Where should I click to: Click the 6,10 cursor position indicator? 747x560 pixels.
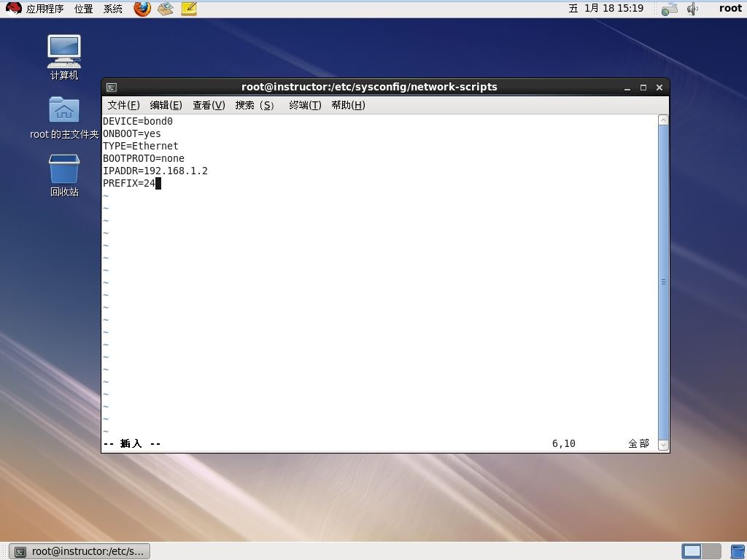(564, 444)
